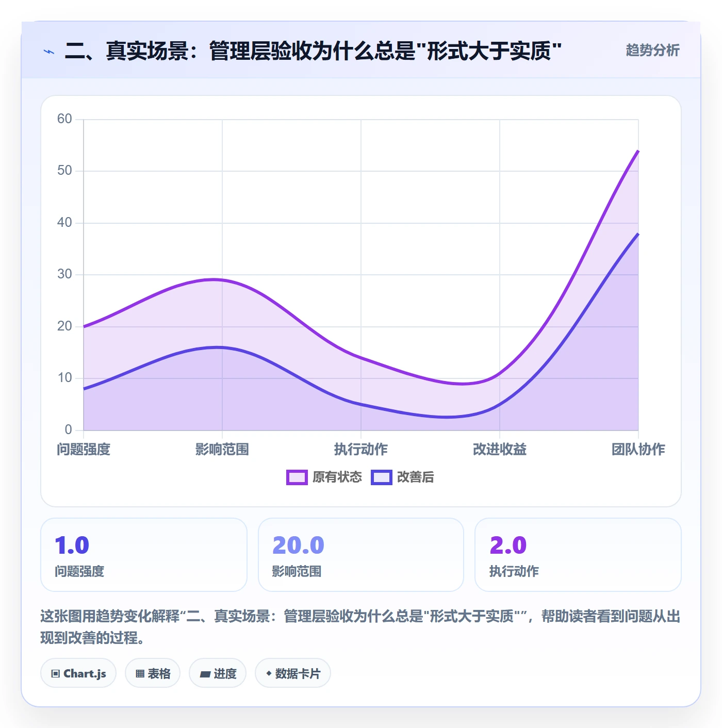The image size is (722, 728).
Task: Click the 影响范围 label on the chart x-axis
Action: coord(222,449)
